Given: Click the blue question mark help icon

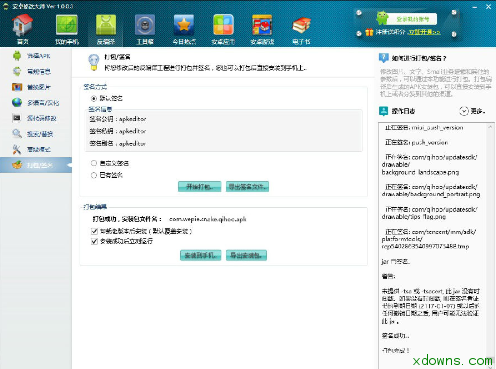Looking at the screenshot, I should [384, 58].
